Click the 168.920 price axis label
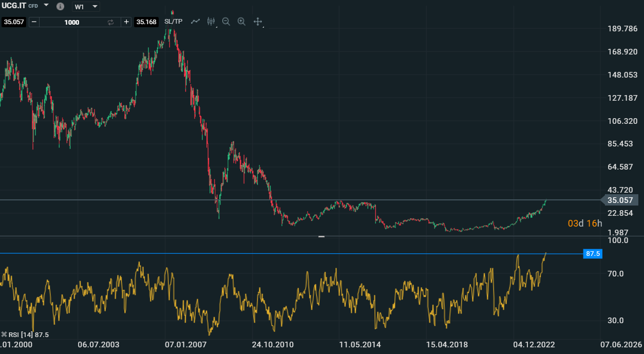644x354 pixels. tap(622, 52)
